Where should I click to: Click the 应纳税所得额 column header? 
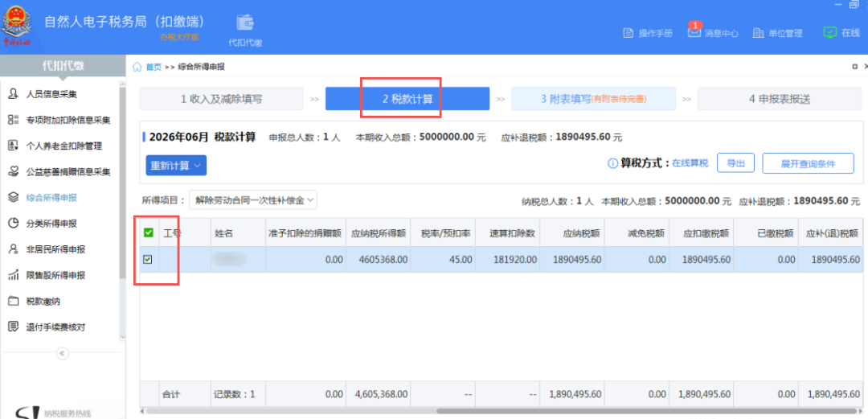click(378, 232)
